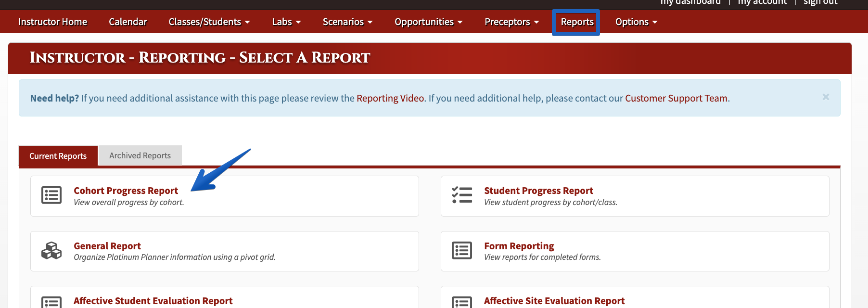868x308 pixels.
Task: Open my account settings
Action: [x=762, y=2]
